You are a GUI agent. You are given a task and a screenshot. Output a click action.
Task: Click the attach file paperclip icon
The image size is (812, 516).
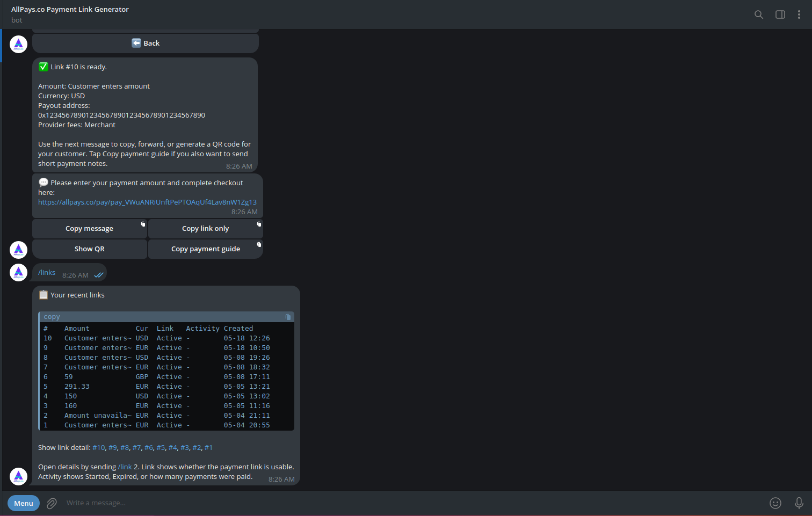pyautogui.click(x=52, y=503)
